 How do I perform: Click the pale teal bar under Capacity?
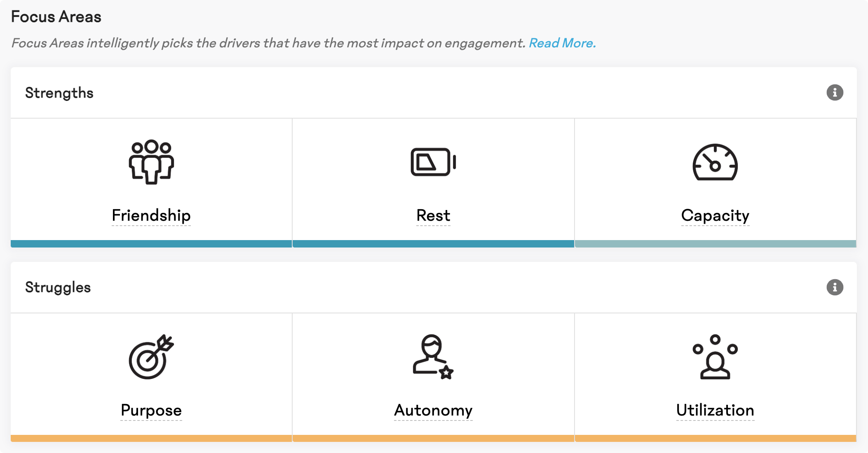[716, 244]
